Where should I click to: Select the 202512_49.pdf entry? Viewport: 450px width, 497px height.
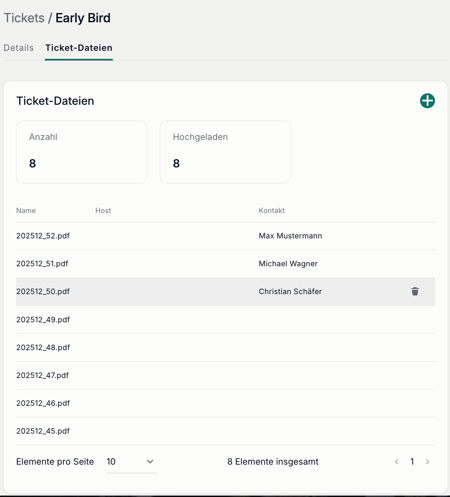click(225, 320)
